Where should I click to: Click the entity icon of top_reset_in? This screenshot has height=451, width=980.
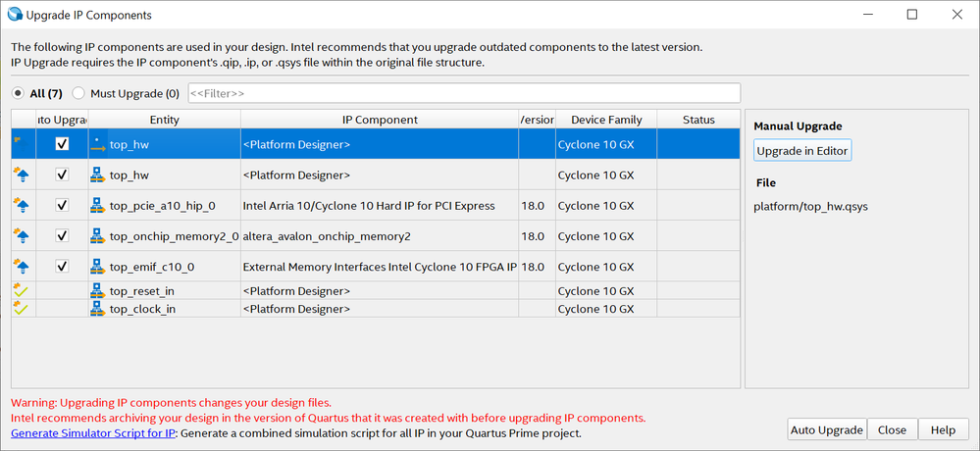pos(98,291)
